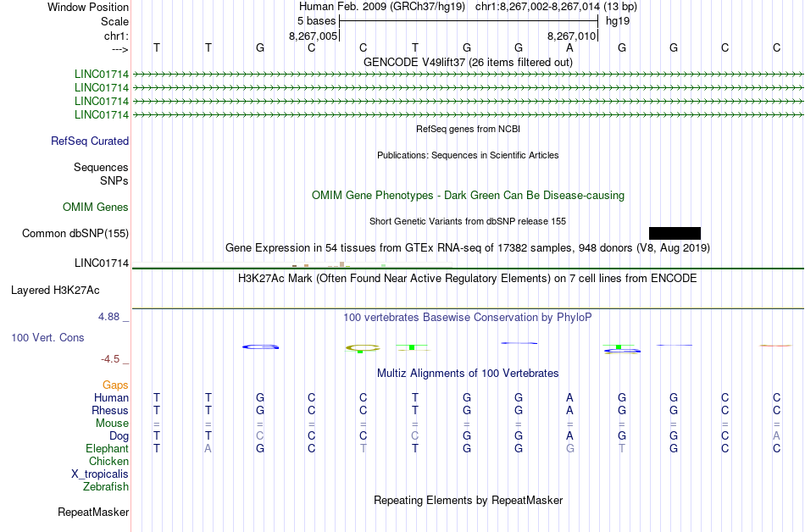The height and width of the screenshot is (532, 805).
Task: Click the 'Elephant' species label
Action: [107, 449]
